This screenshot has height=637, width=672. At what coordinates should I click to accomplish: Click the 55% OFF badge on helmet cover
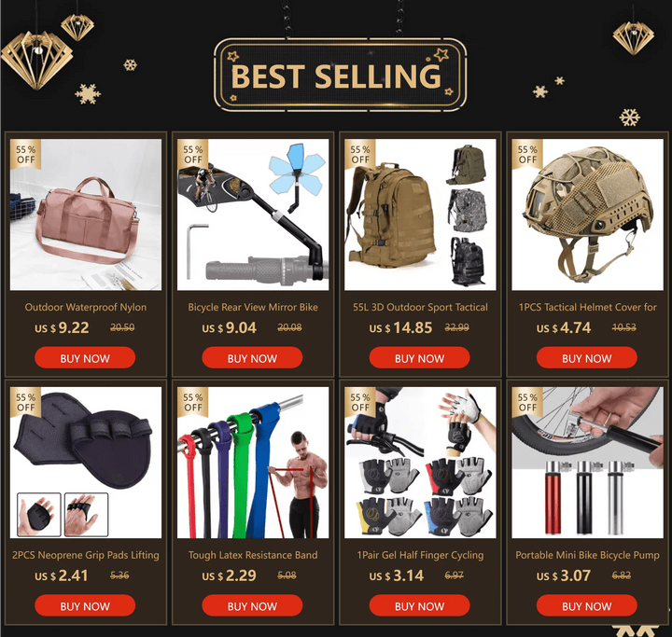point(527,154)
